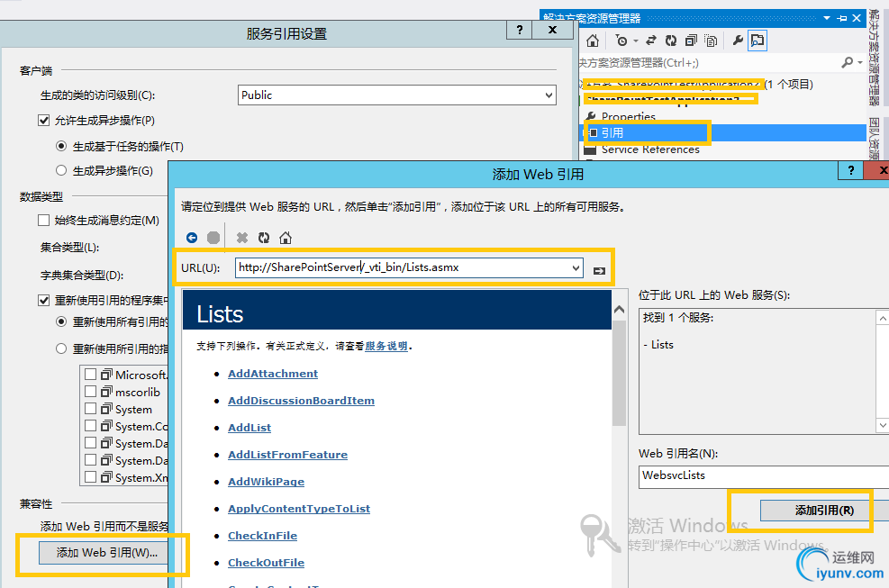Screen dimensions: 889x588
Task: Click the wrench properties icon in Solution Explorer
Action: click(x=738, y=41)
